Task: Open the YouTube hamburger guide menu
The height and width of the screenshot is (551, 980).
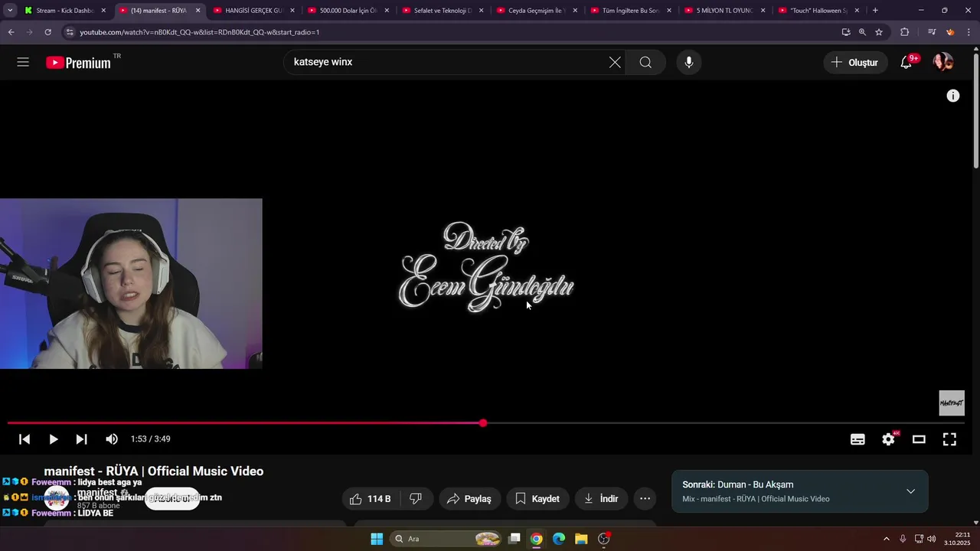Action: (x=23, y=62)
